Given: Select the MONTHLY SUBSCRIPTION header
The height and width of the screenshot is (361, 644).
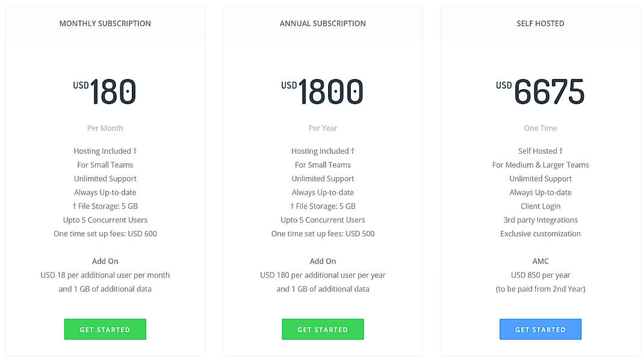Looking at the screenshot, I should (105, 24).
